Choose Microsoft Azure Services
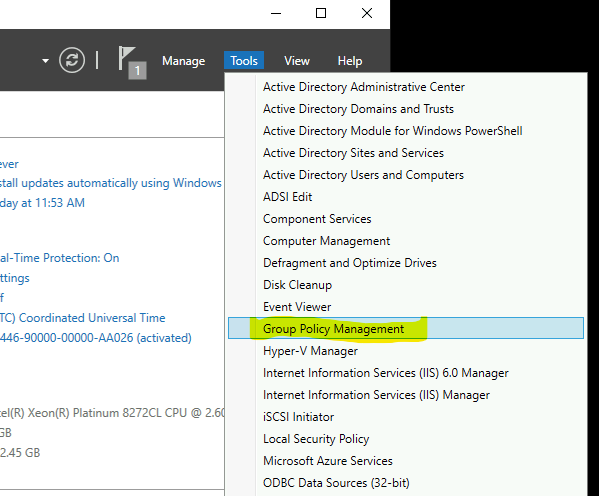The image size is (599, 496). [406, 461]
